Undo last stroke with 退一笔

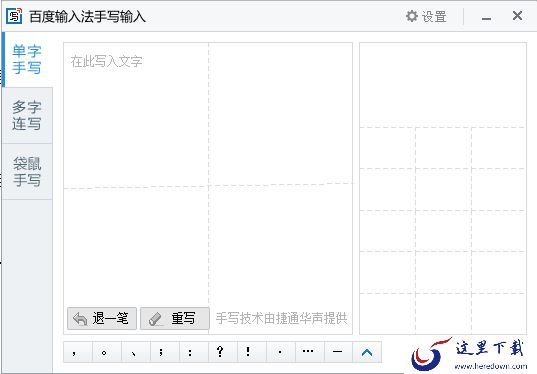(x=102, y=319)
